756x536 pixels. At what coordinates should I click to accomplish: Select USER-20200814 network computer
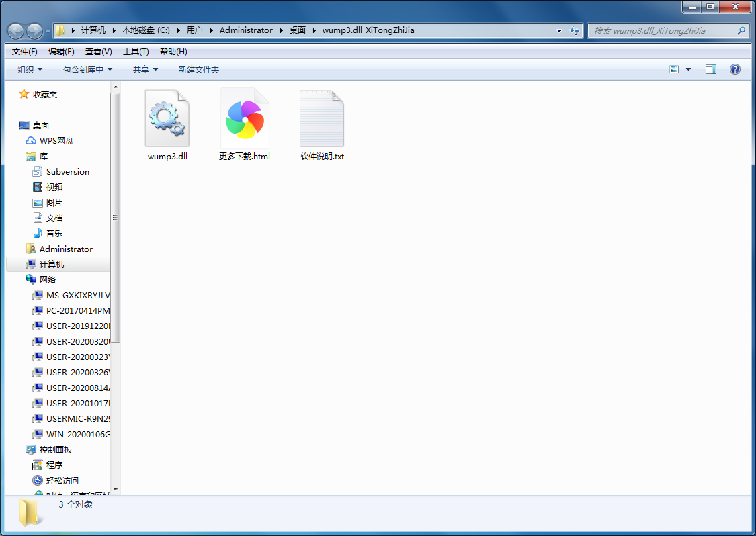click(x=71, y=388)
